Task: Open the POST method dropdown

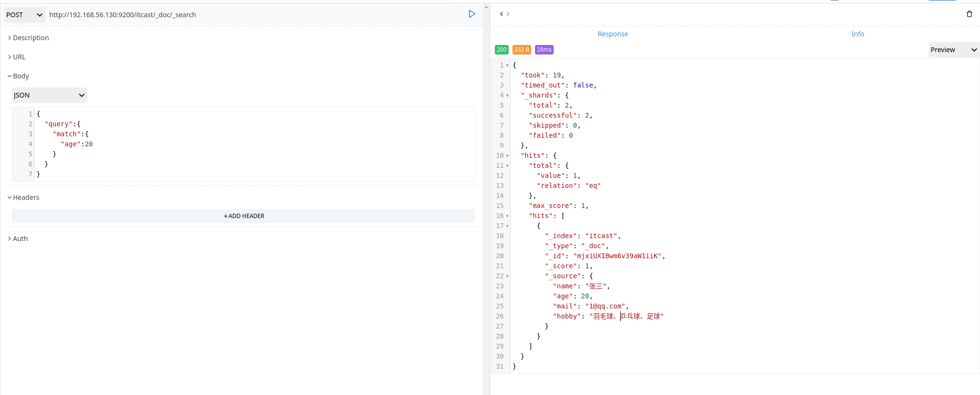Action: [25, 15]
